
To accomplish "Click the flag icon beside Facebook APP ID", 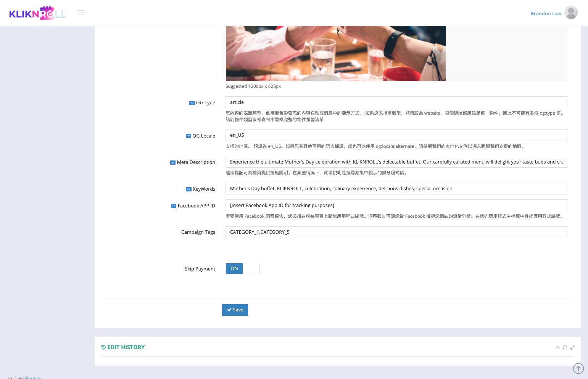I will 174,206.
